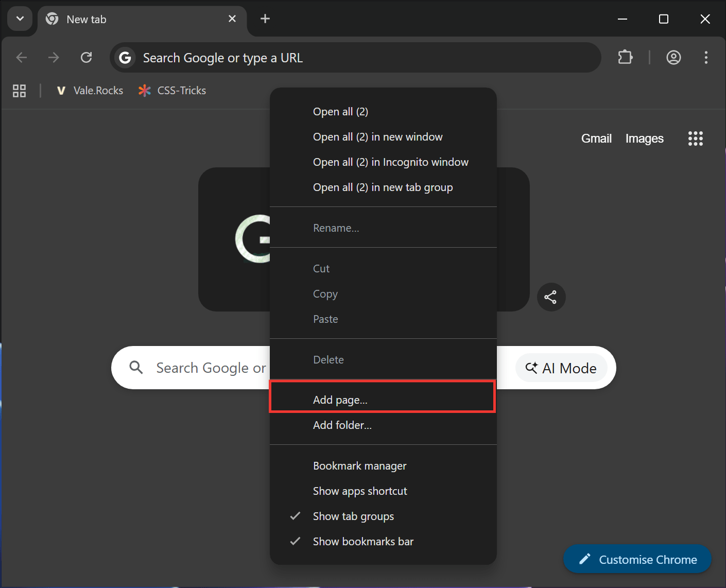
Task: Toggle Show tab groups option
Action: coord(353,516)
